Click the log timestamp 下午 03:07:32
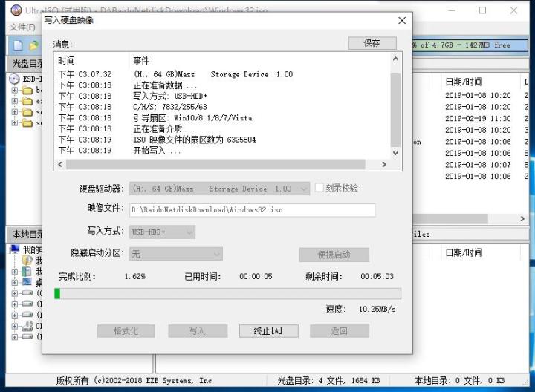The image size is (535, 392). click(x=85, y=74)
